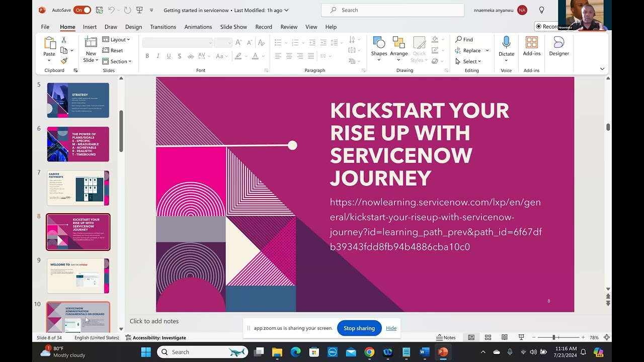Increase the font size
644x362 pixels.
click(238, 43)
